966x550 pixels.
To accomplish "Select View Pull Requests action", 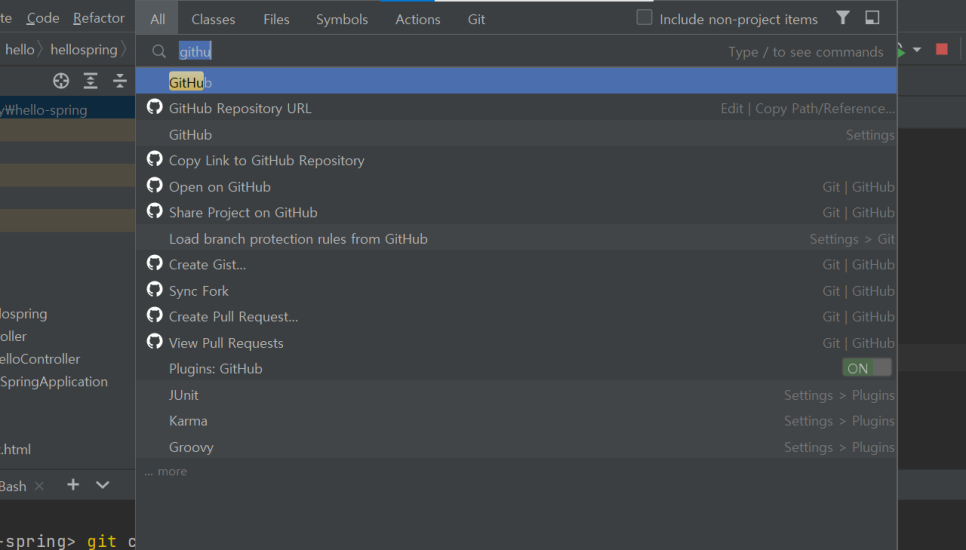I will pyautogui.click(x=516, y=342).
